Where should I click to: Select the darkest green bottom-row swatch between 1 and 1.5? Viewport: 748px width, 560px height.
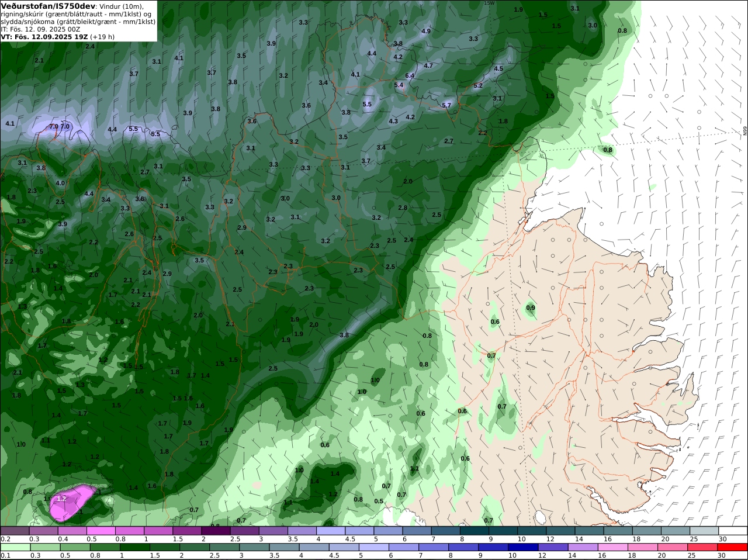(134, 548)
